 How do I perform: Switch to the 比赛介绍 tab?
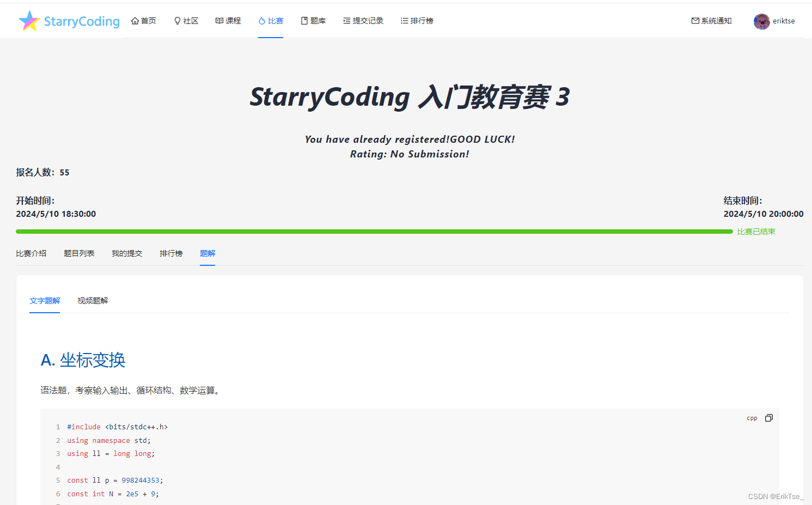31,253
